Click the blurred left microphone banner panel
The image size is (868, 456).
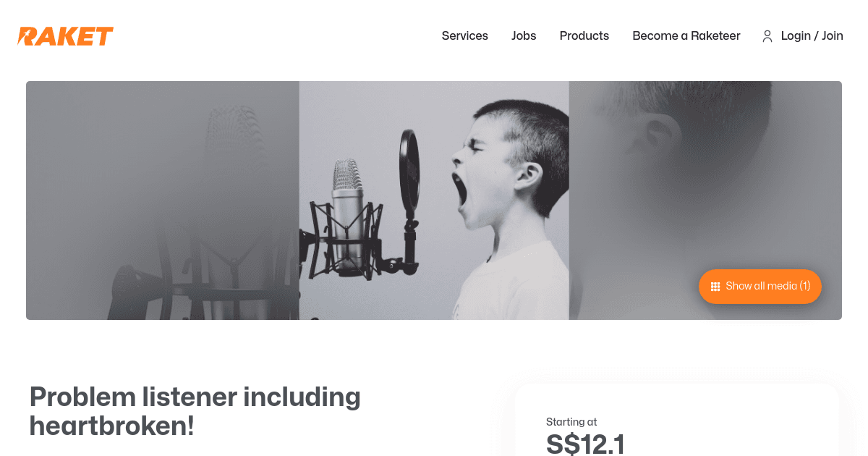(163, 200)
